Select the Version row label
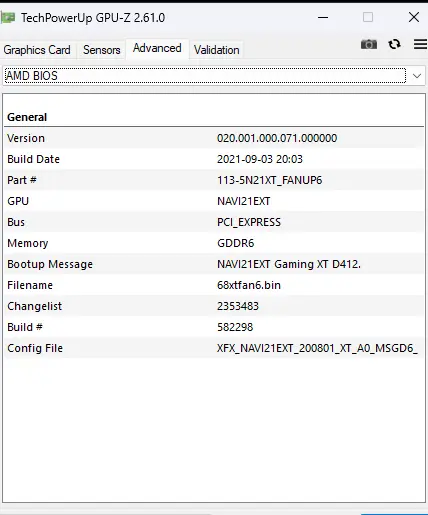 click(x=26, y=138)
